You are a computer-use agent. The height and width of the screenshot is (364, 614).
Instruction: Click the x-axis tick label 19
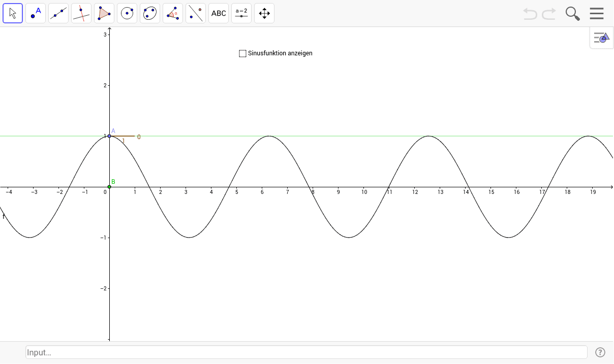(x=593, y=192)
